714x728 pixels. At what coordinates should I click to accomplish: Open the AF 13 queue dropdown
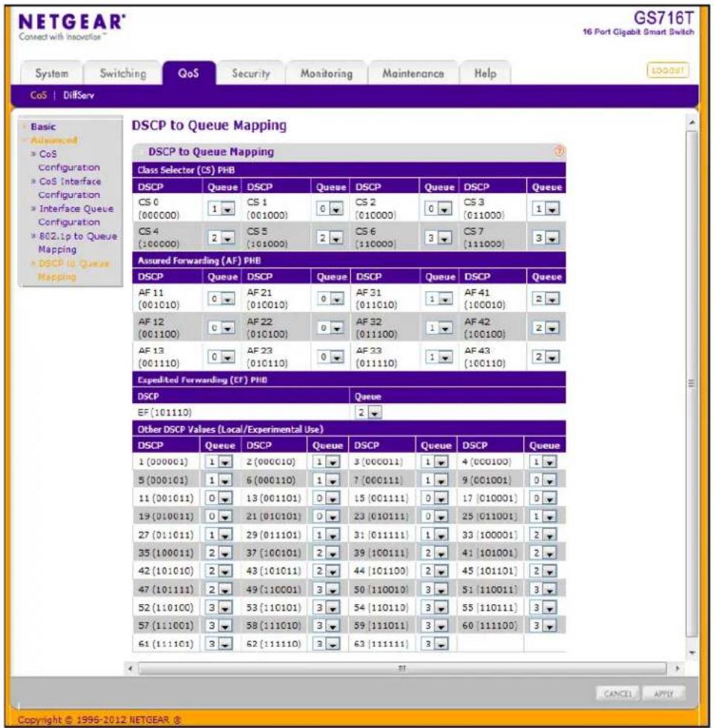[221, 356]
